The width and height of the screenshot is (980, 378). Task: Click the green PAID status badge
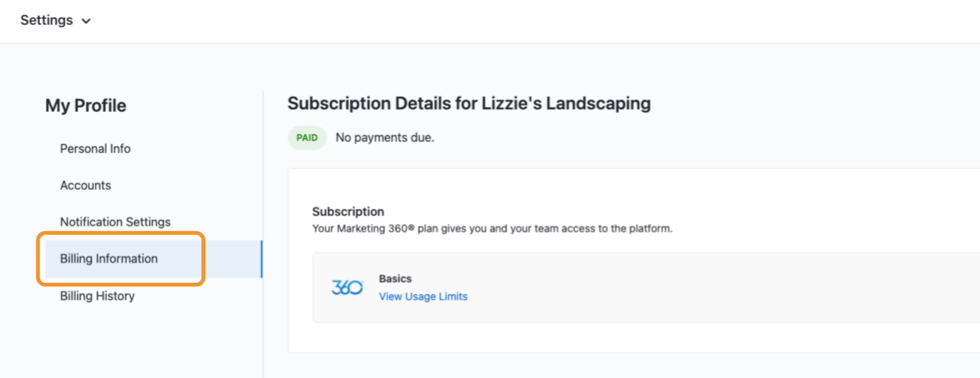click(x=307, y=138)
